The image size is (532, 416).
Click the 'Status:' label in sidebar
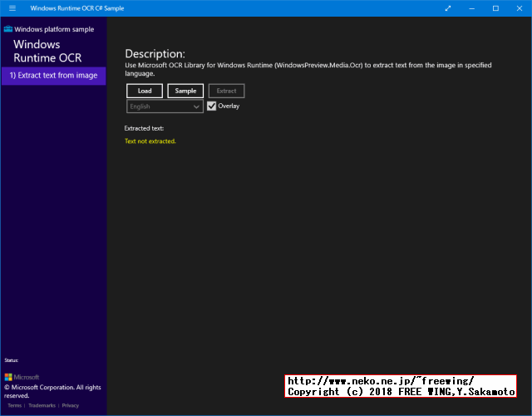11,360
